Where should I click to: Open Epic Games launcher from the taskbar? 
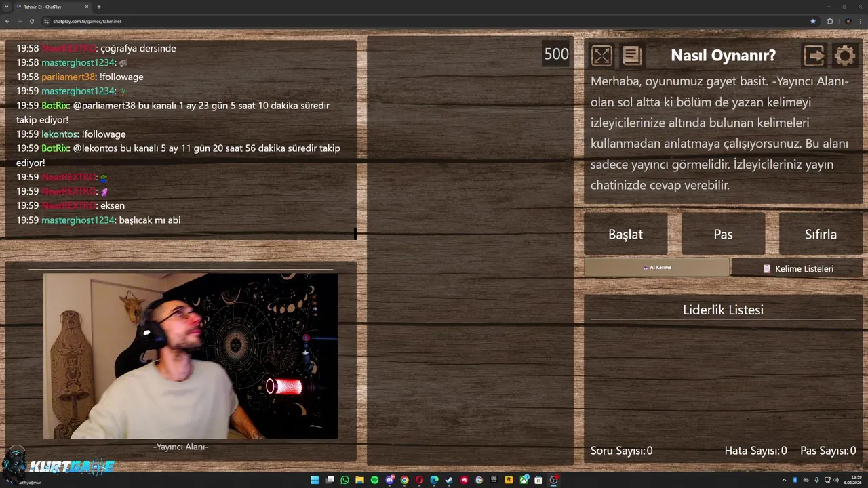(x=494, y=480)
